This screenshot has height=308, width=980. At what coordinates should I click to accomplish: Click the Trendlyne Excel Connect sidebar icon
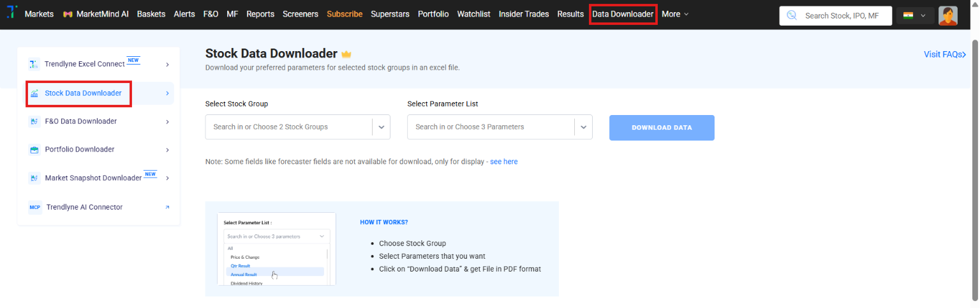[x=34, y=64]
